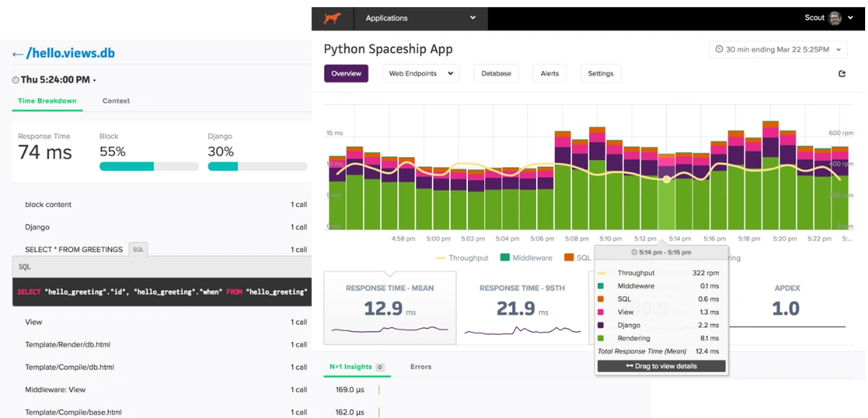Open the Database page button
The width and height of the screenshot is (868, 418).
point(496,74)
